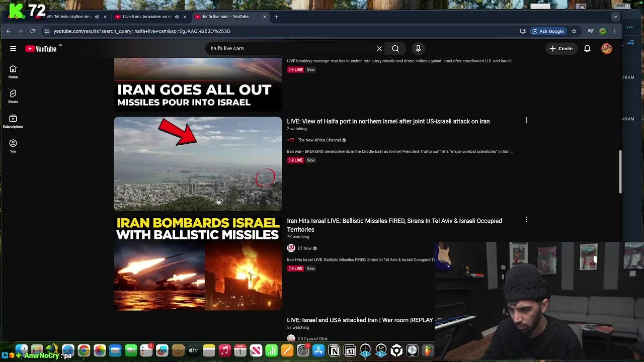The height and width of the screenshot is (362, 644).
Task: Visit DD Cyprus1Click channel page
Action: coord(312,339)
